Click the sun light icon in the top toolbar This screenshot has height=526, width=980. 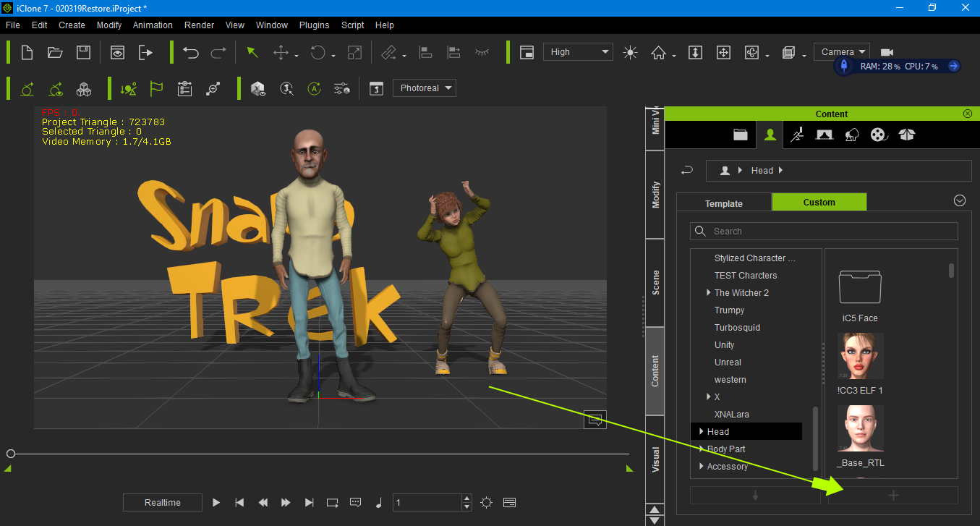631,52
